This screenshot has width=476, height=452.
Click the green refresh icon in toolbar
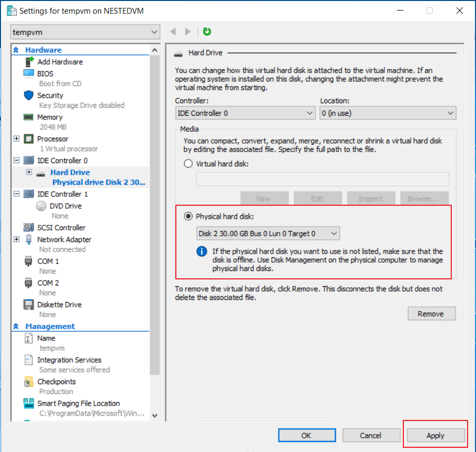click(207, 32)
